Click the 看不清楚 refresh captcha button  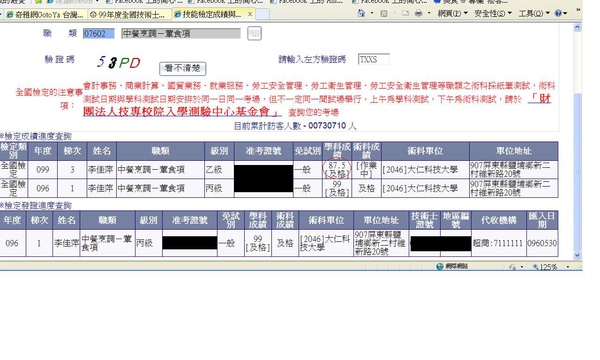183,68
